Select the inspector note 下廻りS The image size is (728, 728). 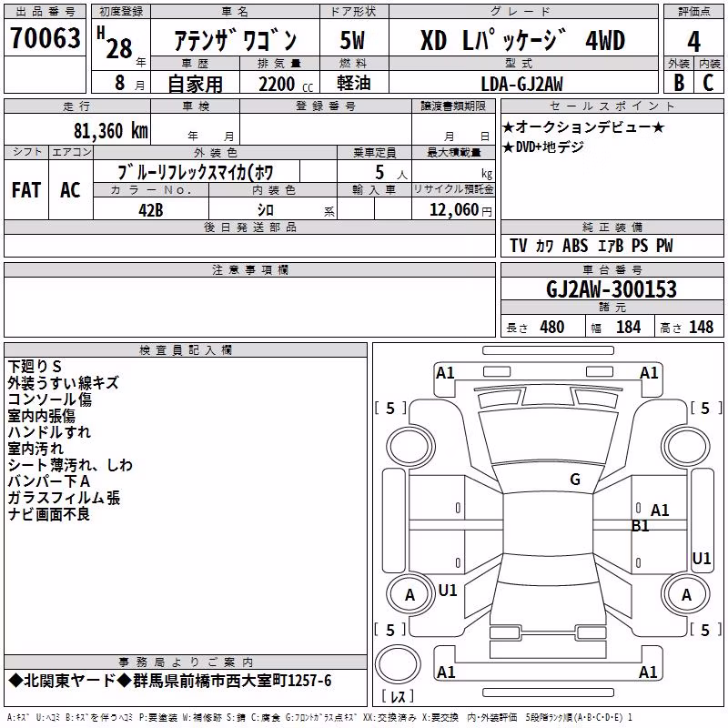pos(35,367)
